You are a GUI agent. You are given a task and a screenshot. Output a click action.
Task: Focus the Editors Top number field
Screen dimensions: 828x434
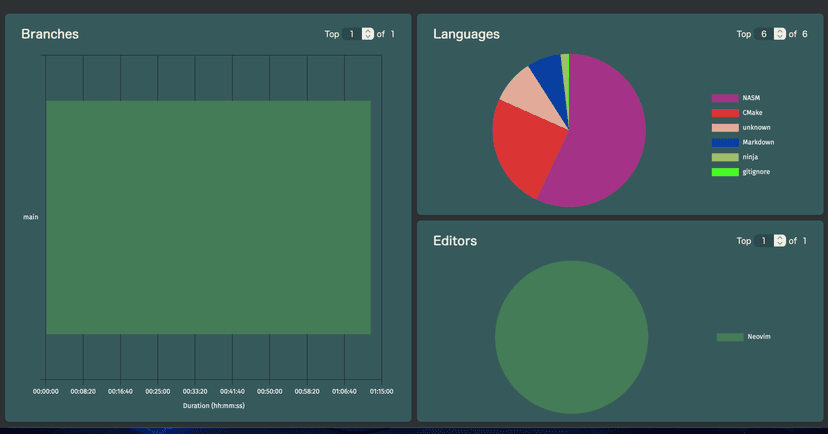764,241
